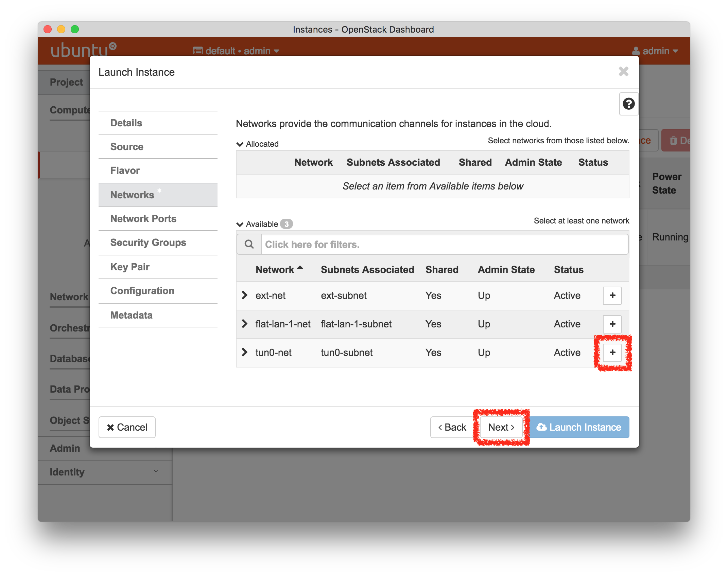Click the help question mark icon

[x=628, y=104]
